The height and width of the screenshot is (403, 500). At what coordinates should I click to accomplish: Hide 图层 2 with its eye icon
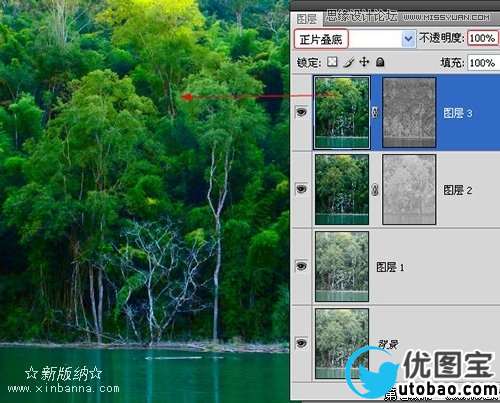coord(301,189)
